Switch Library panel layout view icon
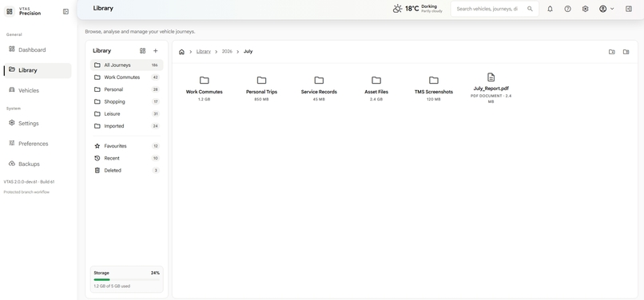This screenshot has width=644, height=300. click(x=142, y=51)
